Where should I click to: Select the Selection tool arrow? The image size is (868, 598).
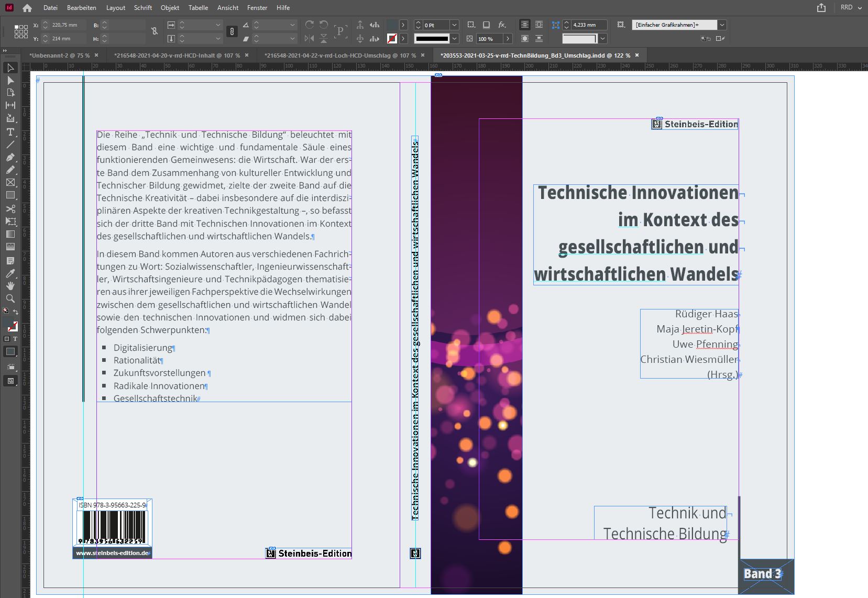coord(10,68)
